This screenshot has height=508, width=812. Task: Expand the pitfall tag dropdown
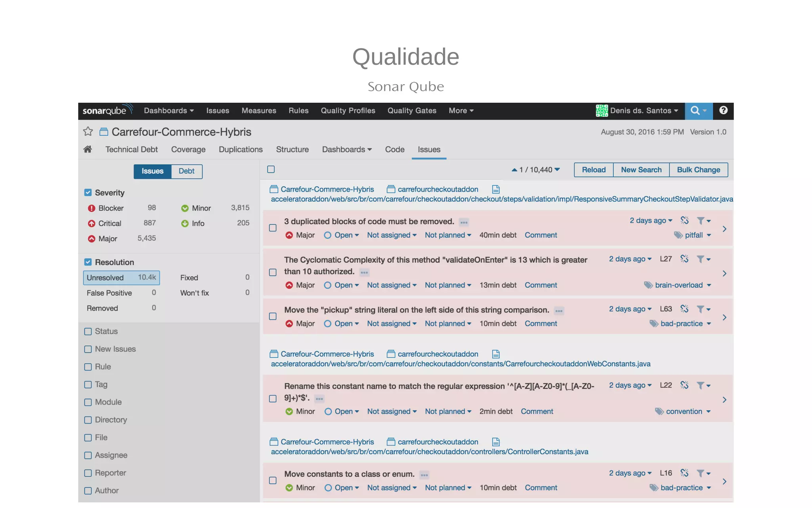tap(698, 235)
